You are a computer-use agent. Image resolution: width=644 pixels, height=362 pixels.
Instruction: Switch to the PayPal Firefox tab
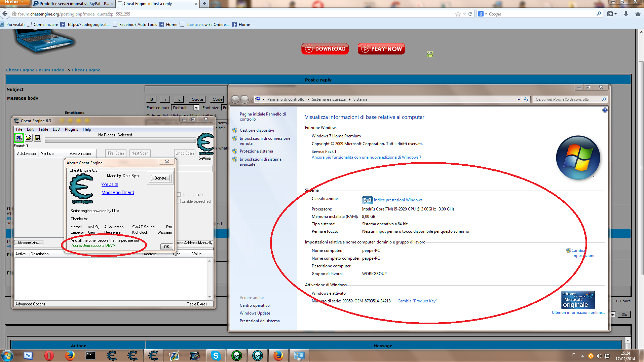(x=74, y=4)
